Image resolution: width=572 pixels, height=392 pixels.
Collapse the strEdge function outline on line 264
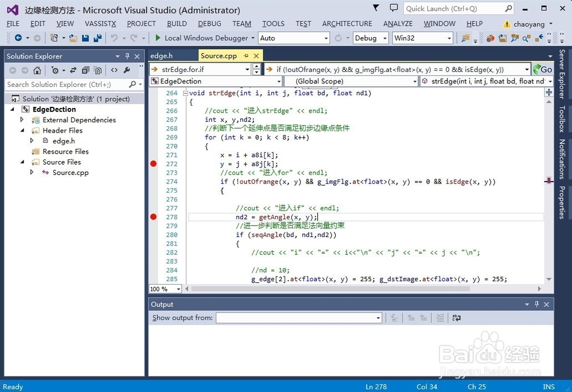tap(185, 93)
